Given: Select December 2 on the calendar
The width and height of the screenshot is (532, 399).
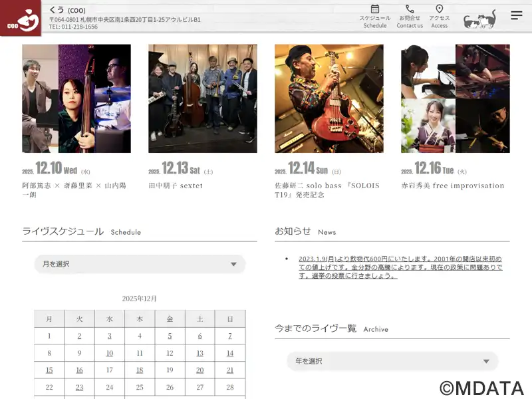Looking at the screenshot, I should [79, 336].
